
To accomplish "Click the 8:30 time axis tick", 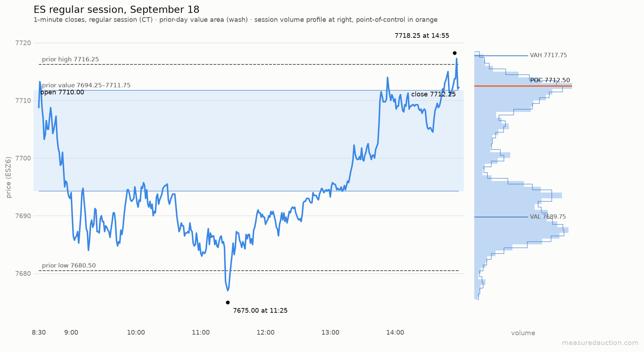I will [39, 333].
